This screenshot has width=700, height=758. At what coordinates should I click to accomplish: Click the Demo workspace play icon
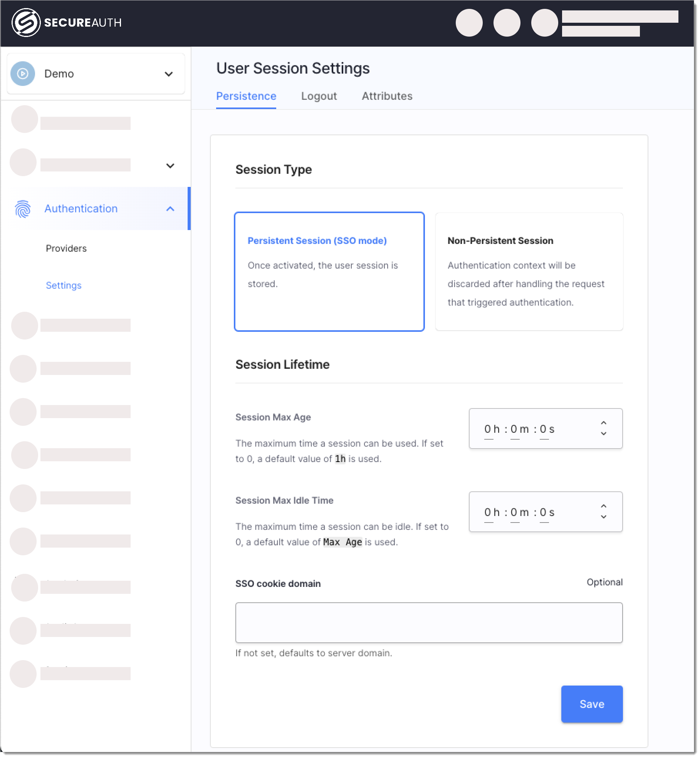click(x=23, y=74)
